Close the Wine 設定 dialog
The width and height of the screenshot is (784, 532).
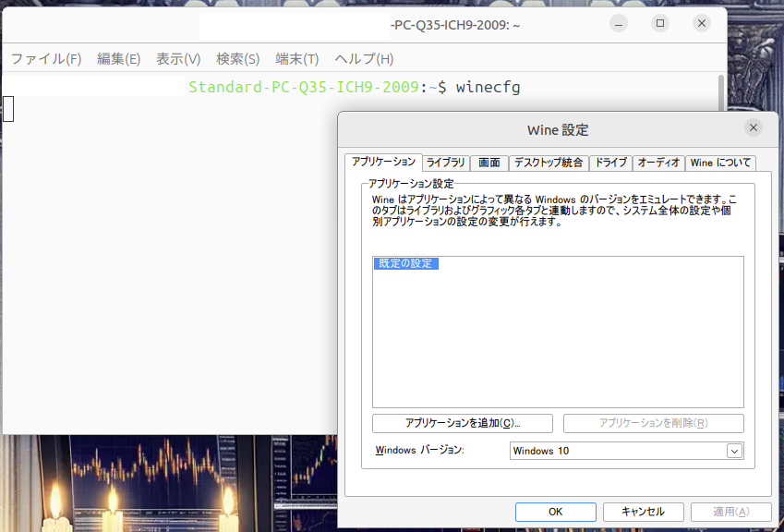point(754,128)
